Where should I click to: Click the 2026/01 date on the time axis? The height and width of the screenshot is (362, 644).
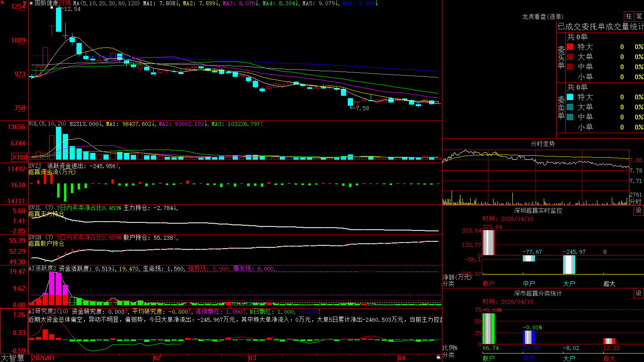coord(43,358)
